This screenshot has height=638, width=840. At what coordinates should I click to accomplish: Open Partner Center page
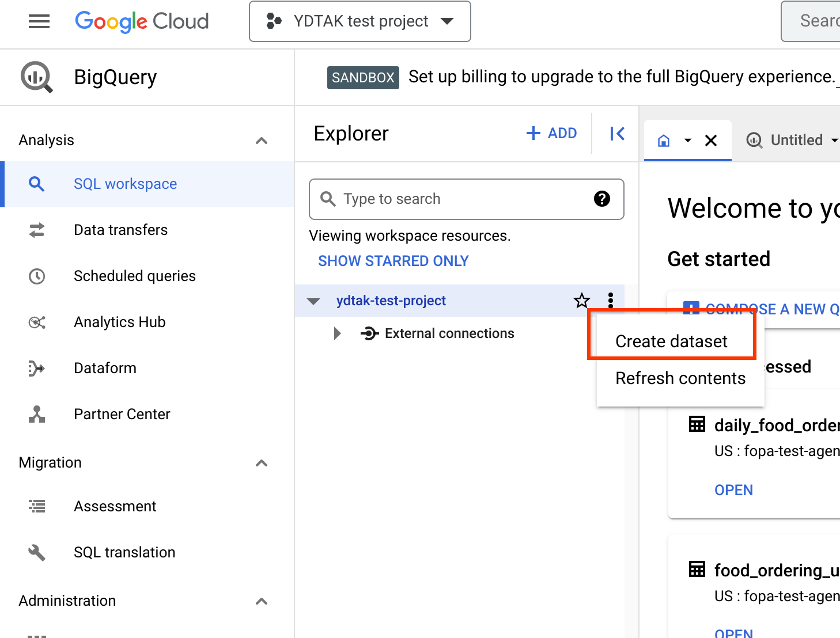pos(122,414)
